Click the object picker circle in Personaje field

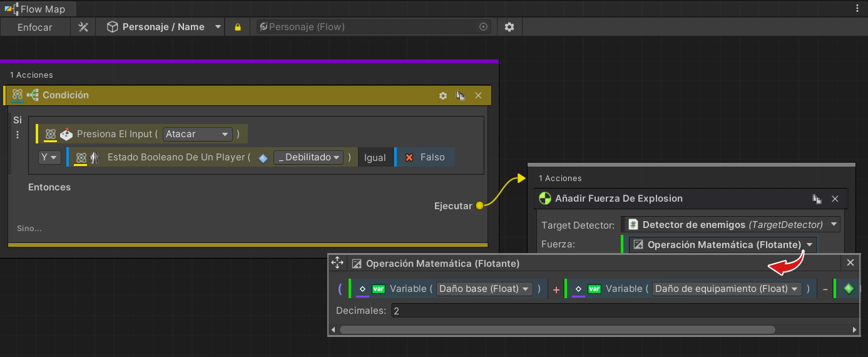point(483,27)
